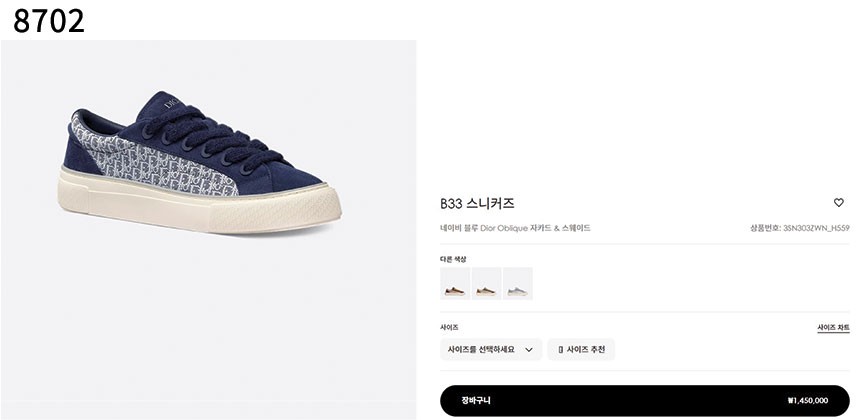The image size is (860, 420).
Task: Click the product number 3SN303ZWN_H559
Action: 816,228
